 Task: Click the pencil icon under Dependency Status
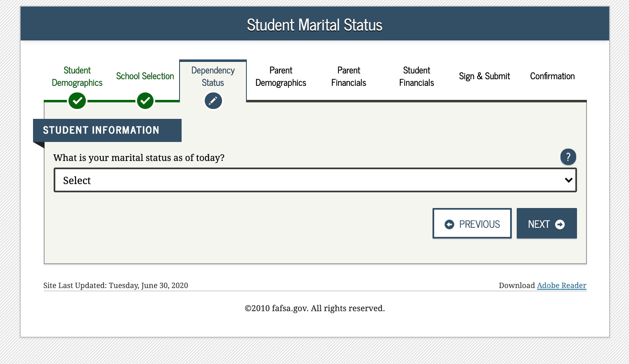(x=213, y=100)
